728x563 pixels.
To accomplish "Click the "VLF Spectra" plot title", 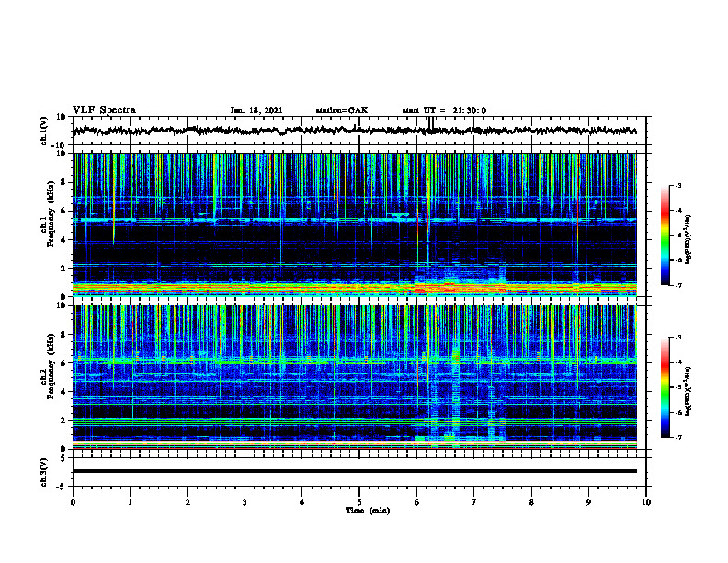I will tap(104, 110).
